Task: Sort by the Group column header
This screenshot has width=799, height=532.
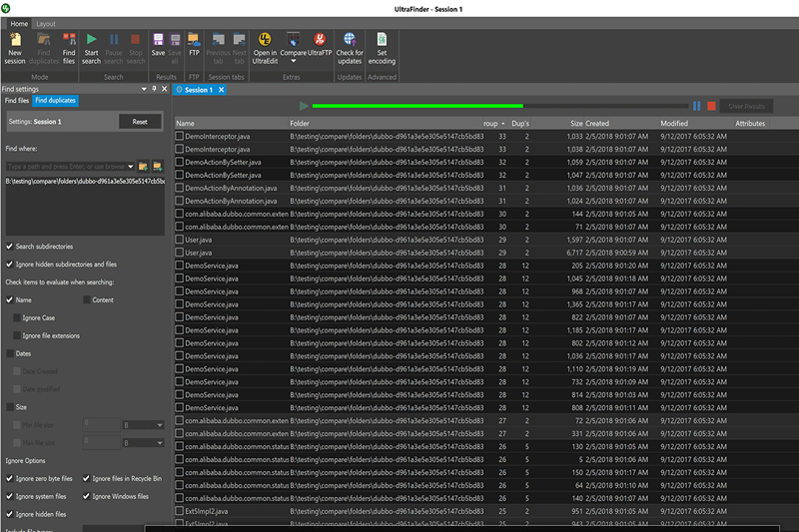Action: 493,123
